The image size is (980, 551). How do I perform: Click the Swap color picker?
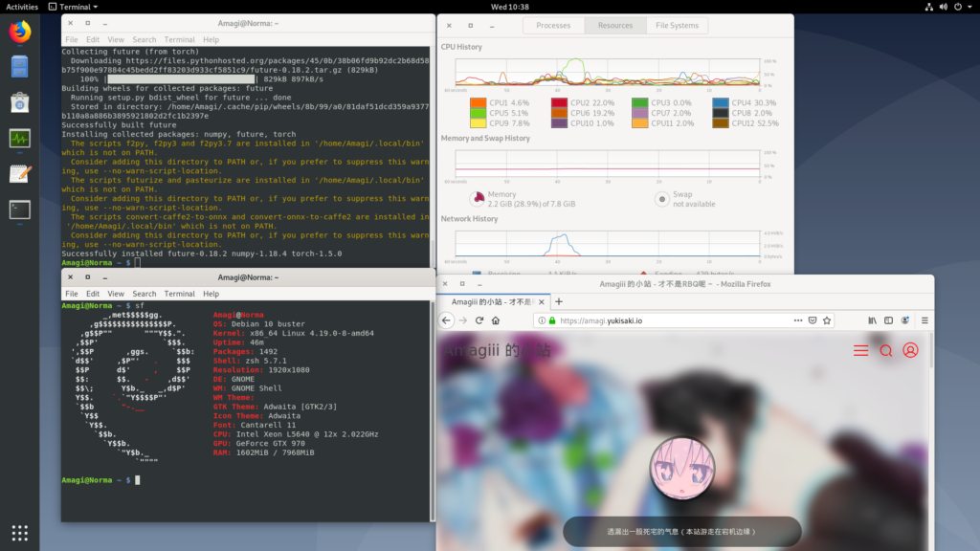662,199
